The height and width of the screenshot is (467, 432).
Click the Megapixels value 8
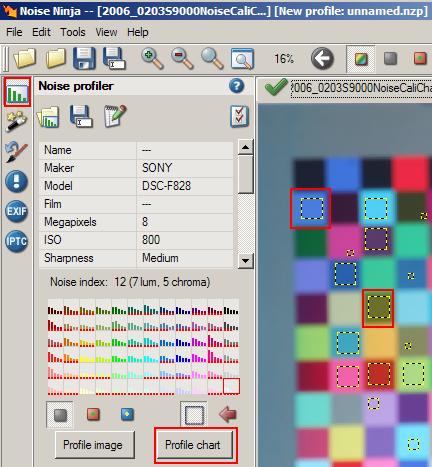coord(185,222)
